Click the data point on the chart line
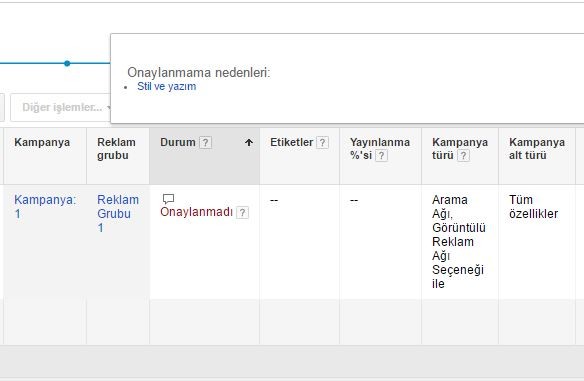 pyautogui.click(x=67, y=63)
